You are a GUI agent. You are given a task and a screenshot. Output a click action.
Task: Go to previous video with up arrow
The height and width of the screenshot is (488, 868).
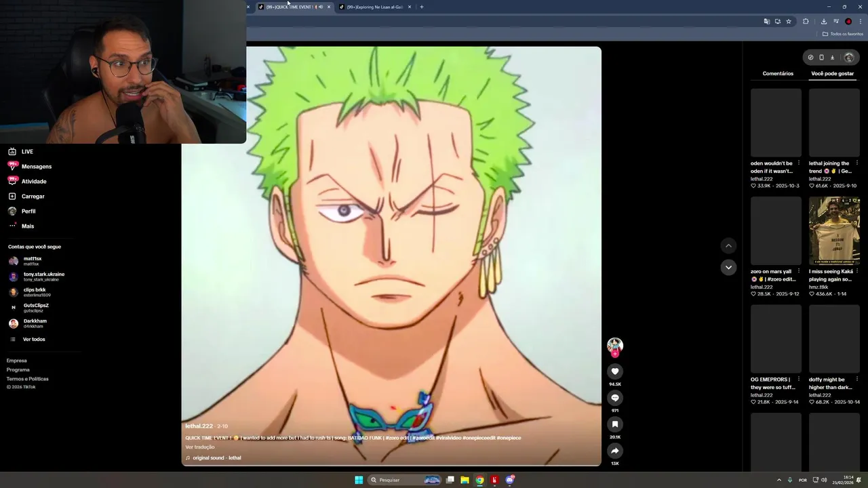click(728, 245)
